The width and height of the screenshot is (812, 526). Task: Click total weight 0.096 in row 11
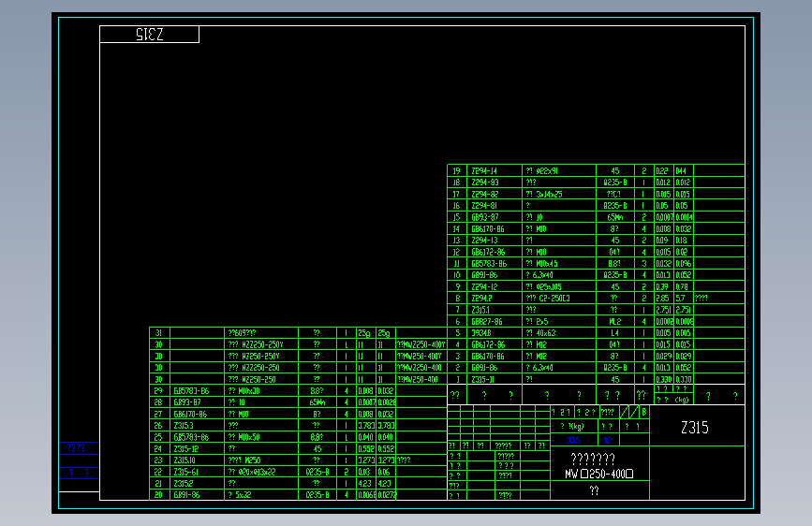point(684,264)
